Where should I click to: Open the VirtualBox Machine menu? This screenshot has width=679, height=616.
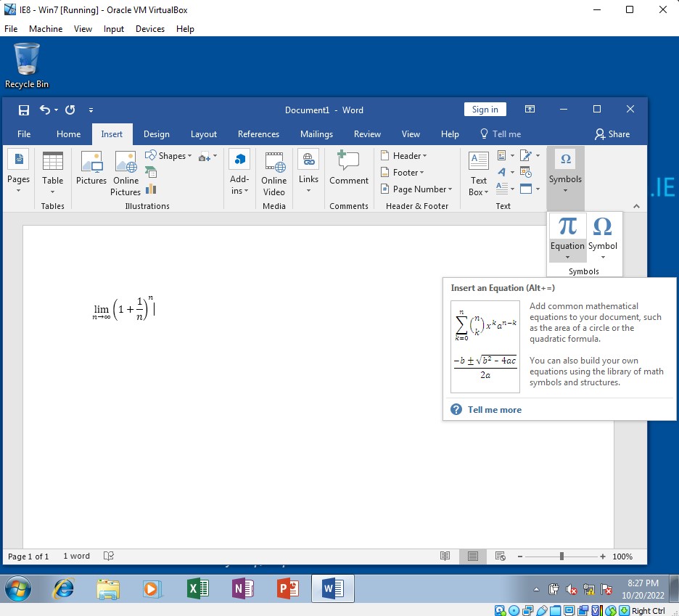coord(46,29)
